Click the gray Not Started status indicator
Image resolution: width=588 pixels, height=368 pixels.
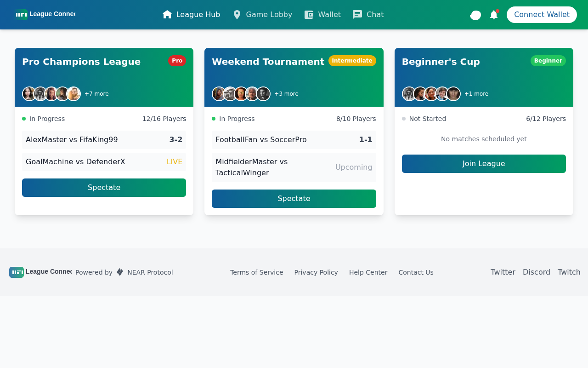403,119
